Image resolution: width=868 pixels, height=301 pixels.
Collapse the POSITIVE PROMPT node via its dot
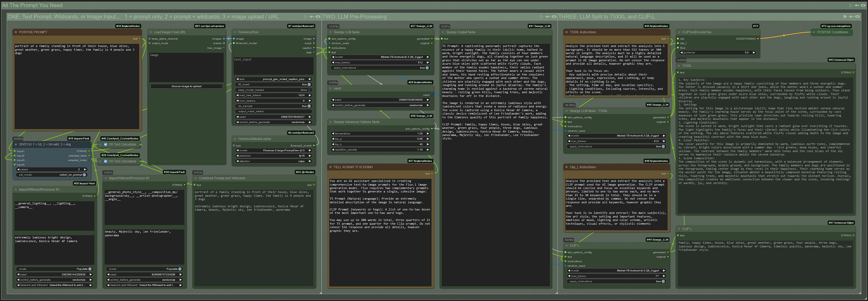coord(16,32)
